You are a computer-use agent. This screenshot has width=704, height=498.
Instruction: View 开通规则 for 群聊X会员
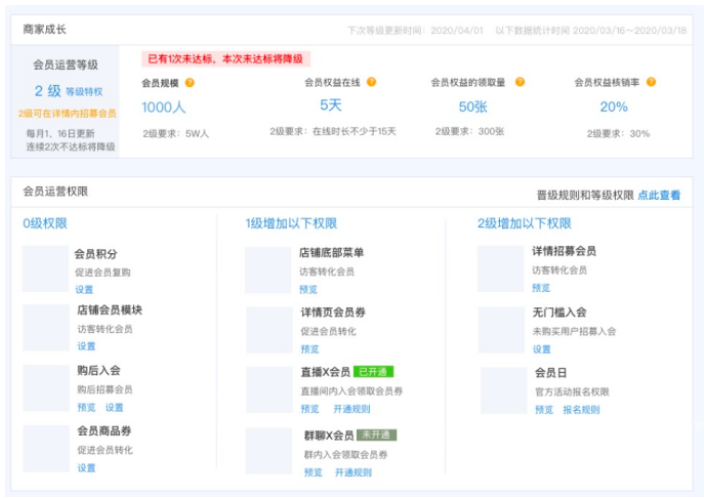[352, 472]
